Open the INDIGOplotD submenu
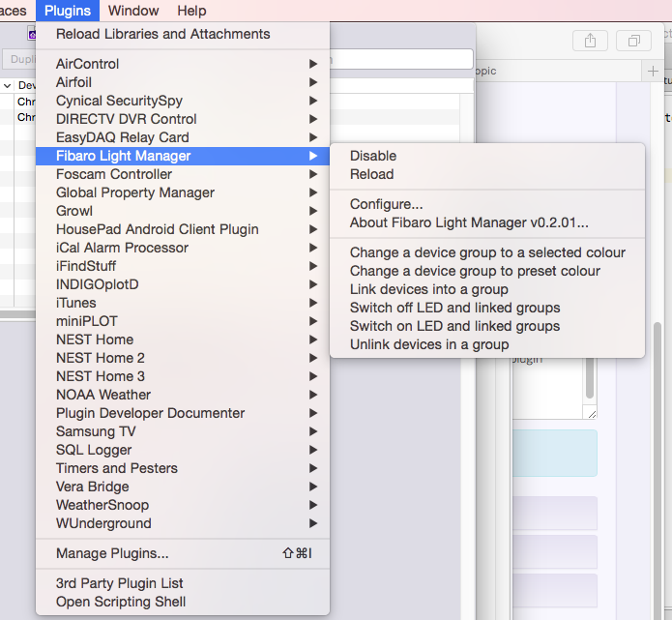The image size is (672, 620). (183, 284)
